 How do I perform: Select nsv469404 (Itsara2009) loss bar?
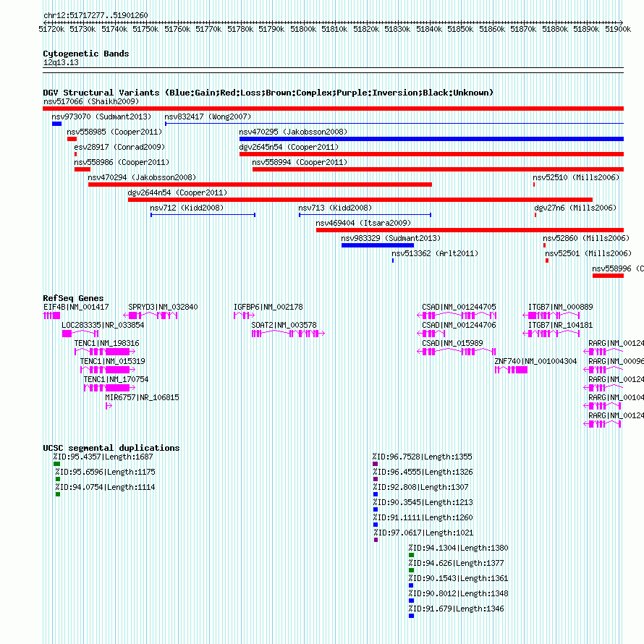[470, 230]
